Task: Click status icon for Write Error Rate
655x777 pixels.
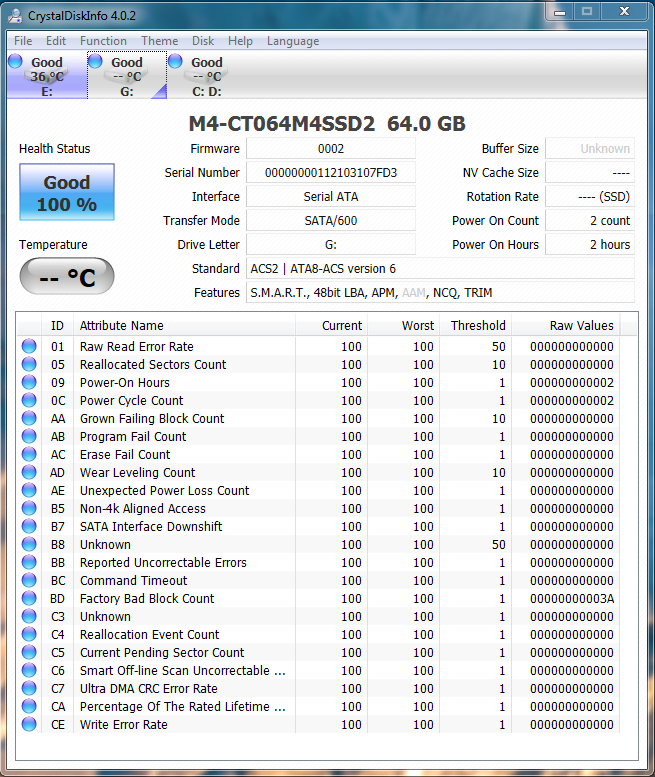Action: point(29,724)
